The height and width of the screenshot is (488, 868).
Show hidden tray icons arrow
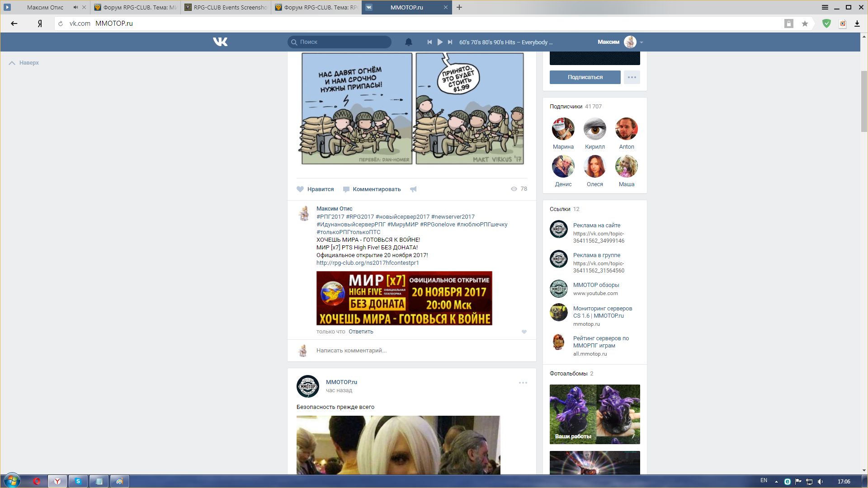[776, 482]
